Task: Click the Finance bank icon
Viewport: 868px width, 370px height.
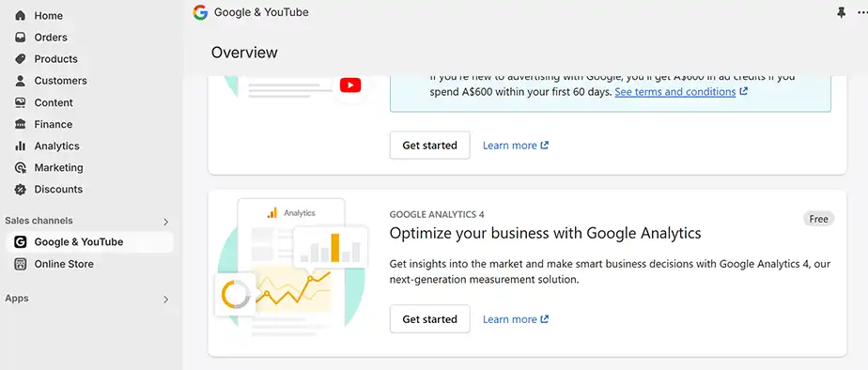Action: point(21,124)
